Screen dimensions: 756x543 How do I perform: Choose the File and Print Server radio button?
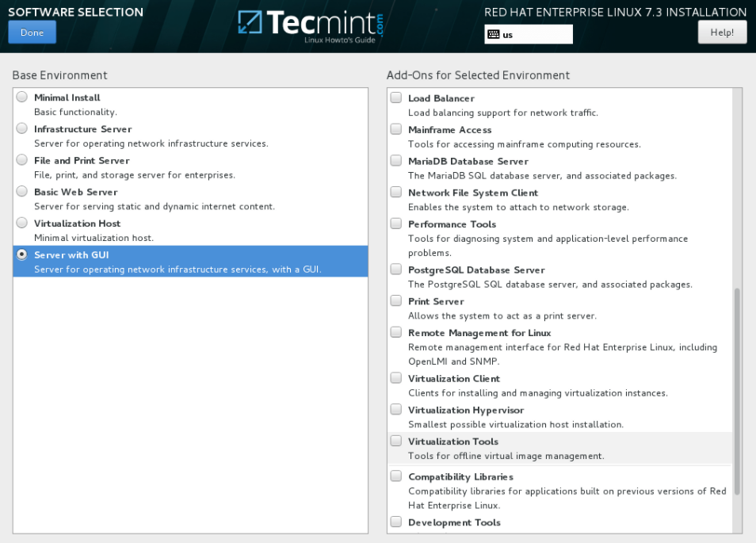coord(21,159)
